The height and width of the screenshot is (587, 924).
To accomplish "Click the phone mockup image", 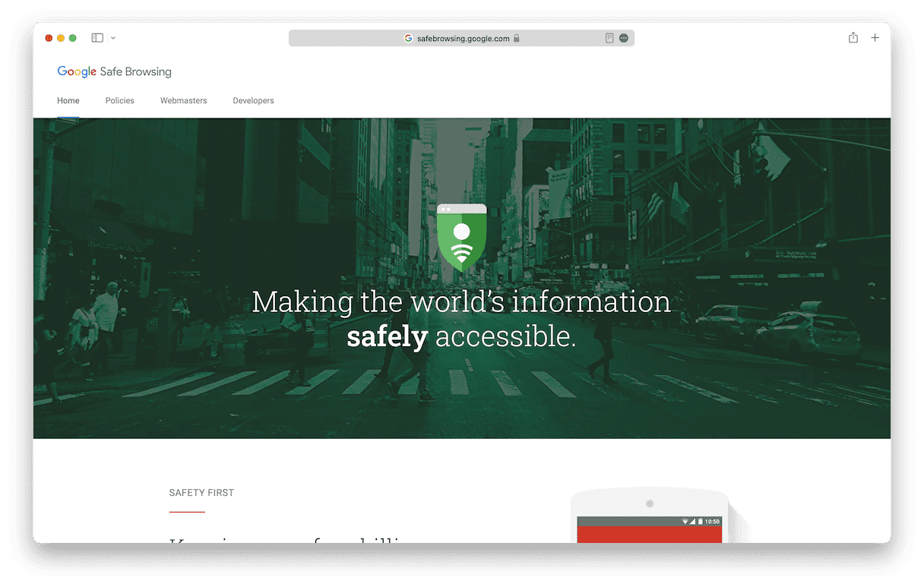I will point(649,520).
